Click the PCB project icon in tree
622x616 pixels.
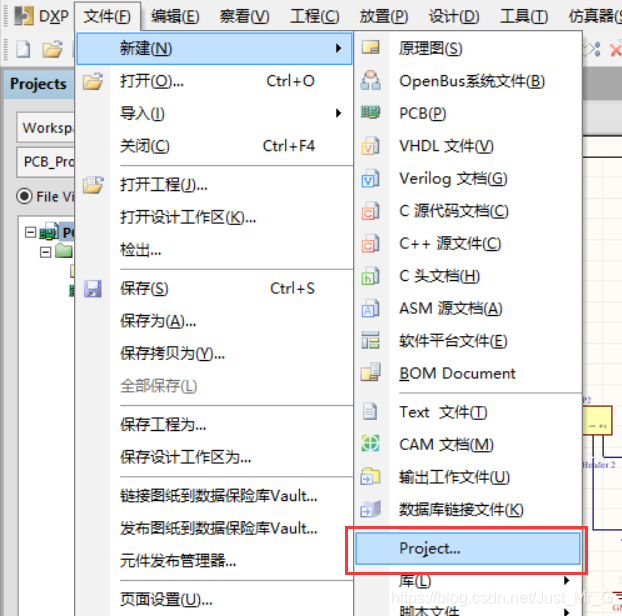coord(49,232)
